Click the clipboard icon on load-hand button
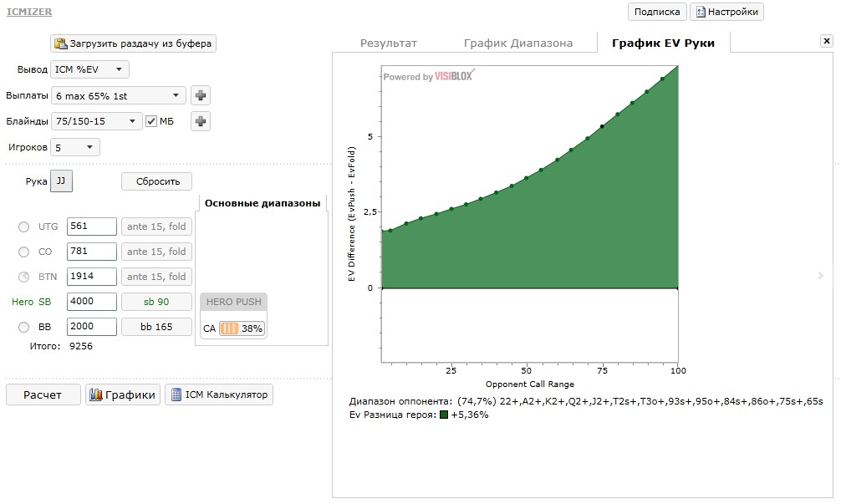Image resolution: width=846 pixels, height=504 pixels. pyautogui.click(x=60, y=43)
